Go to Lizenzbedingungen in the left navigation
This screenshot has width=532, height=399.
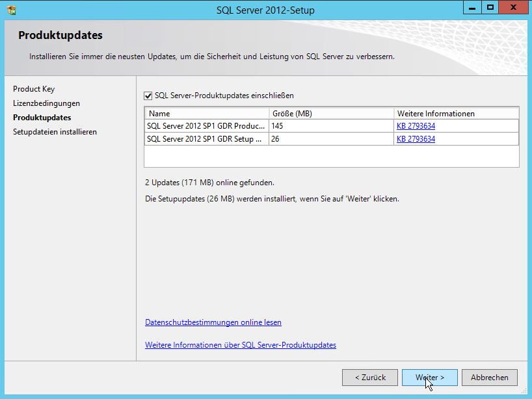click(x=46, y=103)
